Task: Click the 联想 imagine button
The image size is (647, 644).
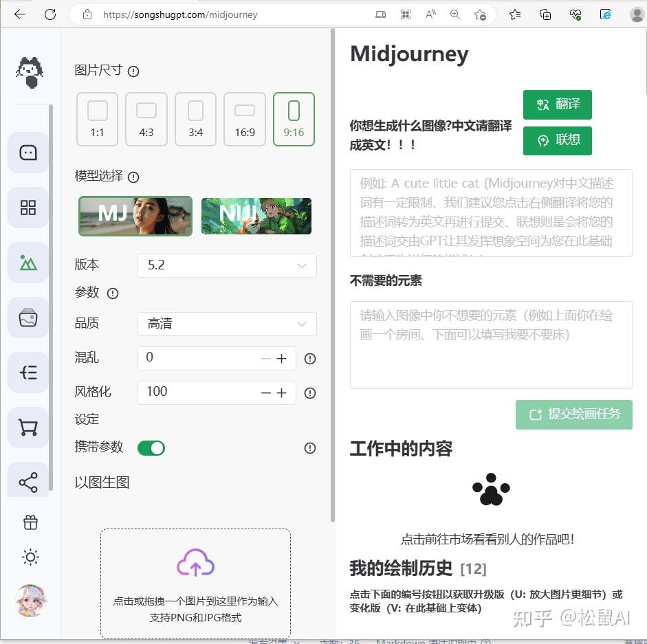Action: pos(557,141)
